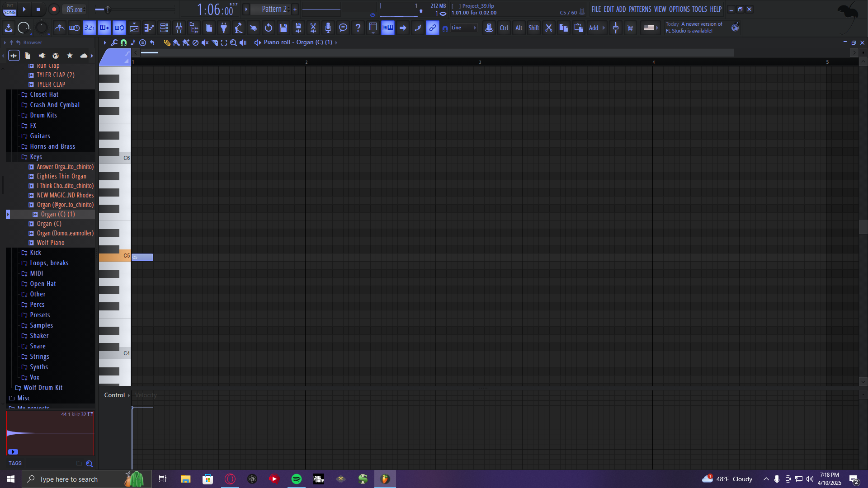Select Wolf Piano sample in browser

(x=51, y=243)
